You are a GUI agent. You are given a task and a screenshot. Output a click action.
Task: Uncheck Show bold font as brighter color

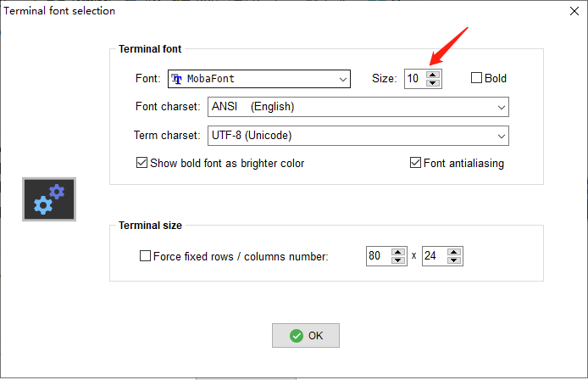(x=141, y=163)
